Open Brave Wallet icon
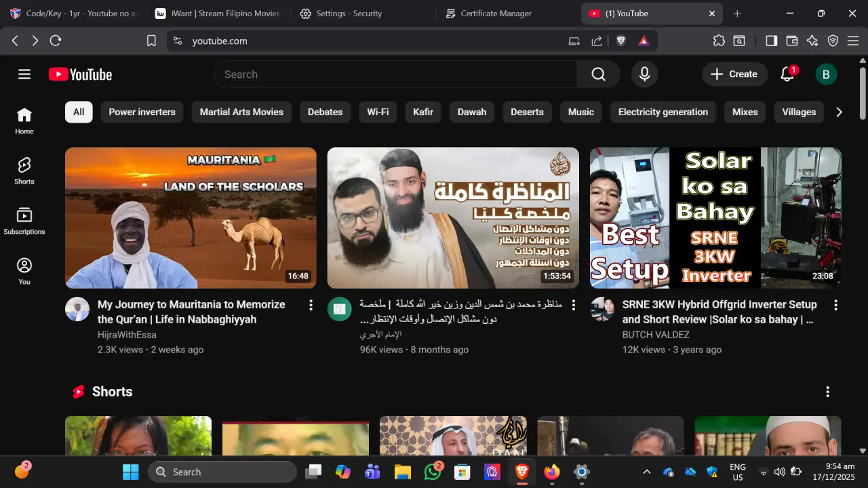This screenshot has height=488, width=868. coord(791,41)
